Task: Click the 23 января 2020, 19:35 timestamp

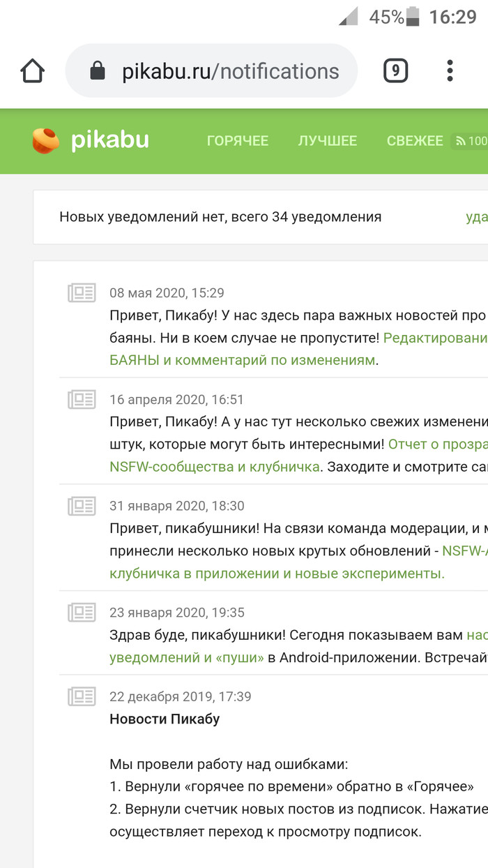Action: (177, 613)
